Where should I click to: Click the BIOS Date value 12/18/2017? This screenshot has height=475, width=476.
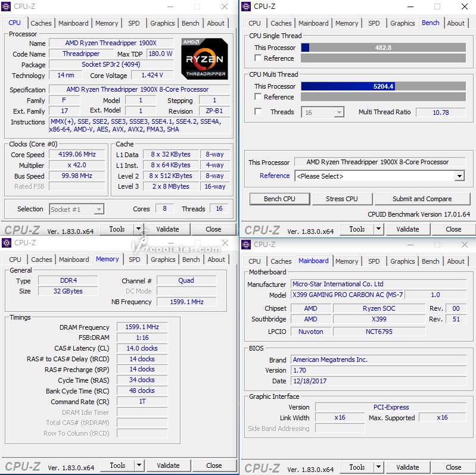pyautogui.click(x=378, y=381)
